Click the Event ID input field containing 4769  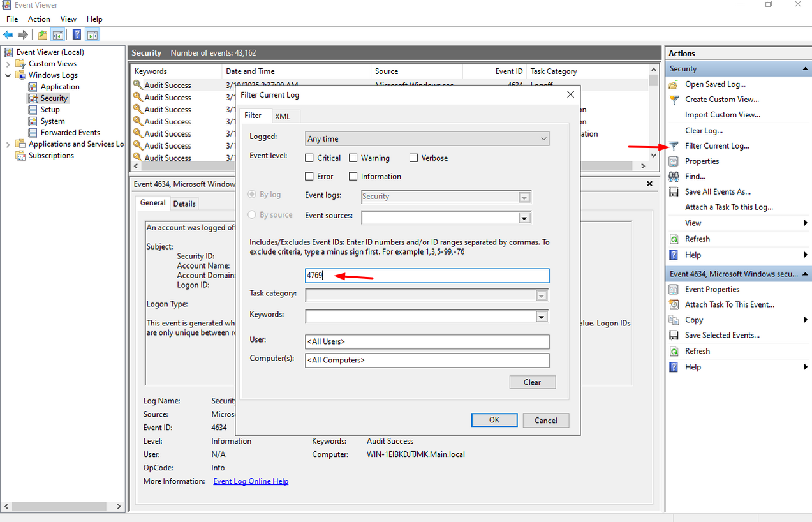pyautogui.click(x=427, y=276)
